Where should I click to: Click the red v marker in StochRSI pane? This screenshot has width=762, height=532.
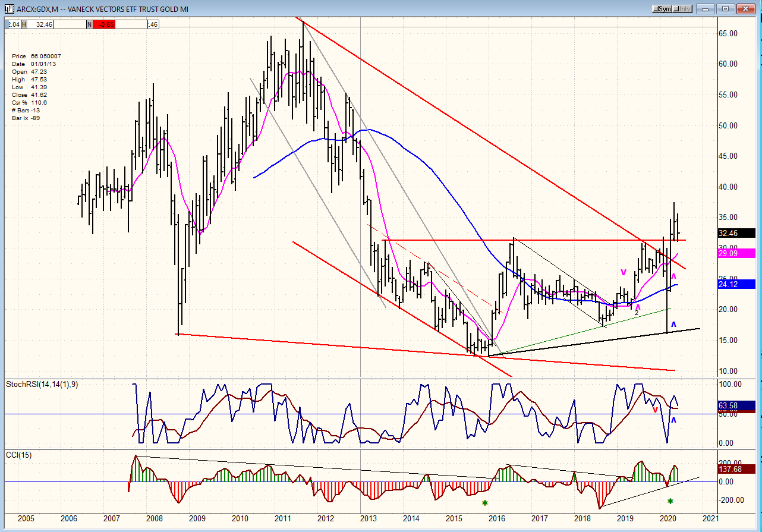(655, 410)
